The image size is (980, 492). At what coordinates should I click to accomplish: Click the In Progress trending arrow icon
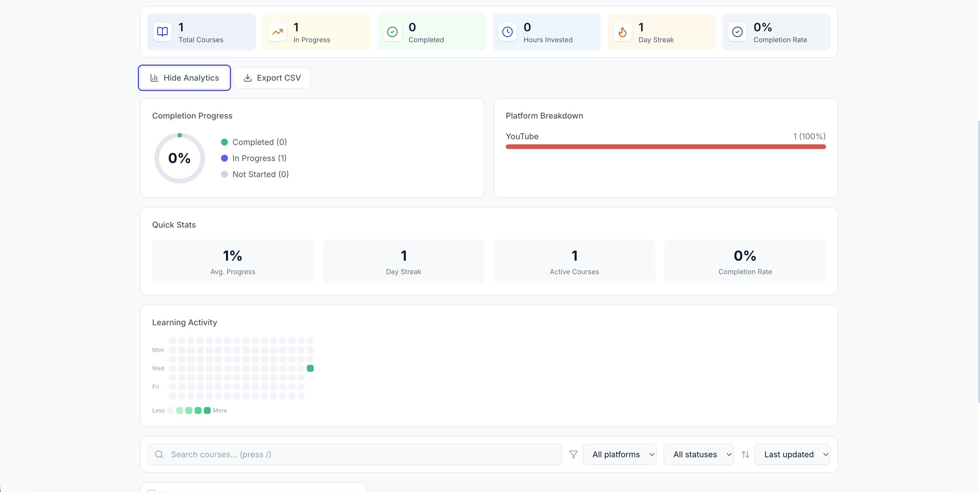click(277, 32)
